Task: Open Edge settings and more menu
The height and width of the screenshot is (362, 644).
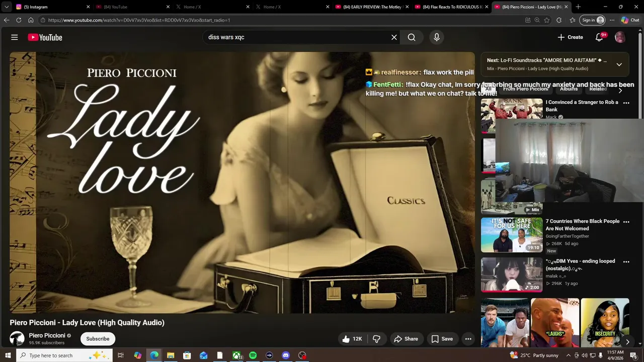Action: pos(612,20)
